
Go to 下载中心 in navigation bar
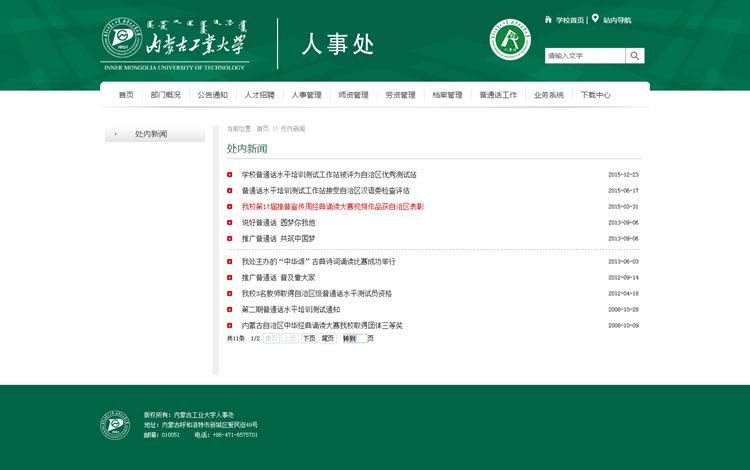pyautogui.click(x=595, y=95)
